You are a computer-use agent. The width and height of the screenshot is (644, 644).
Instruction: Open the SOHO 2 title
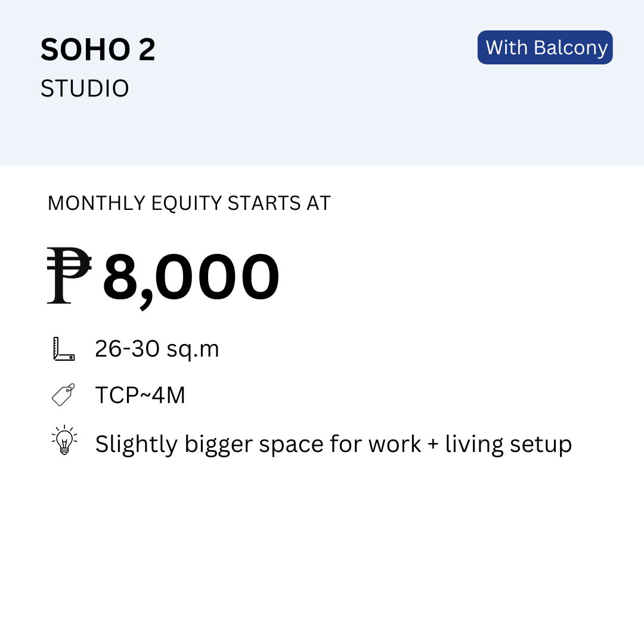pos(98,49)
